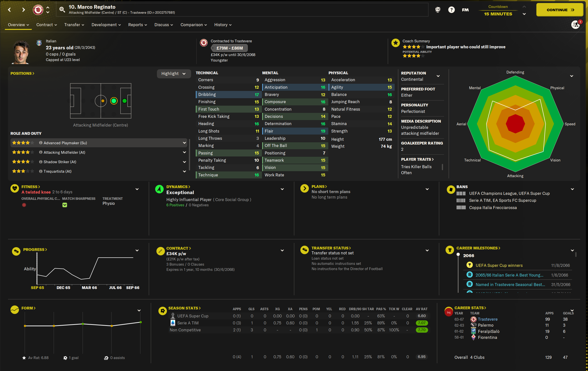
Task: Open the Trastevere career stats link
Action: (x=487, y=319)
